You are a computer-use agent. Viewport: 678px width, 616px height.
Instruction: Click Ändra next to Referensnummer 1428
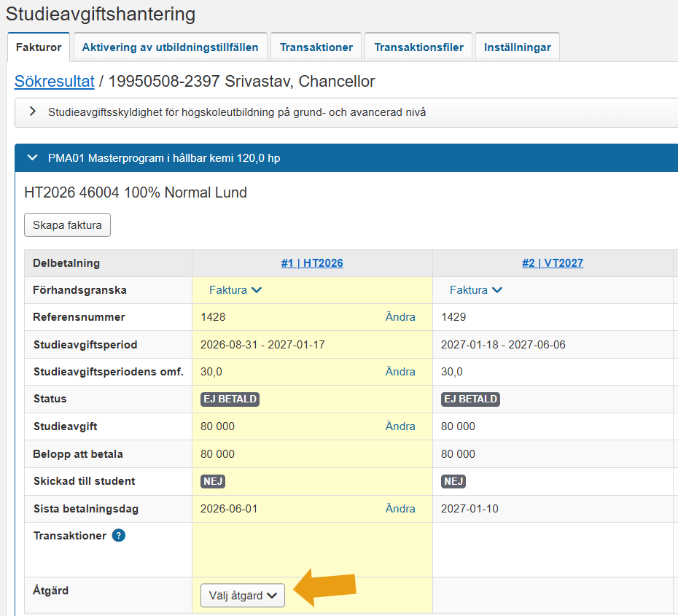tap(400, 317)
